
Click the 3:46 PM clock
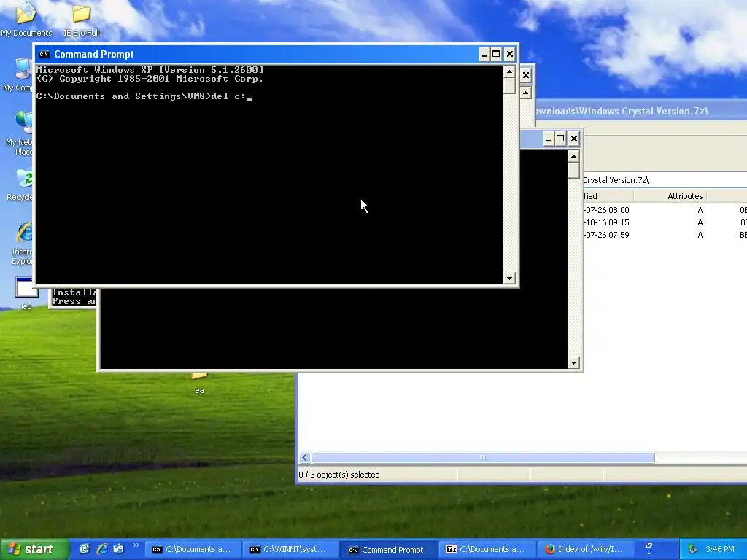coord(720,549)
